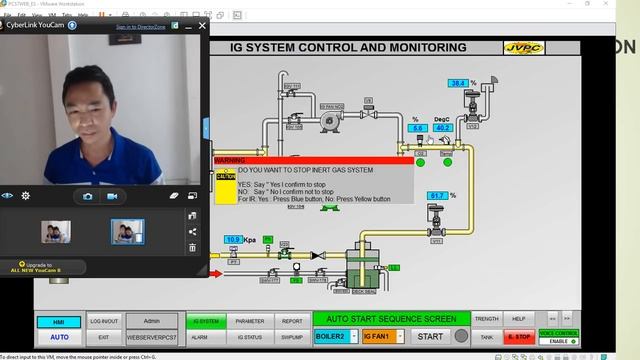The height and width of the screenshot is (360, 640).
Task: Open the IG SYSTEM screen tab
Action: 206,321
